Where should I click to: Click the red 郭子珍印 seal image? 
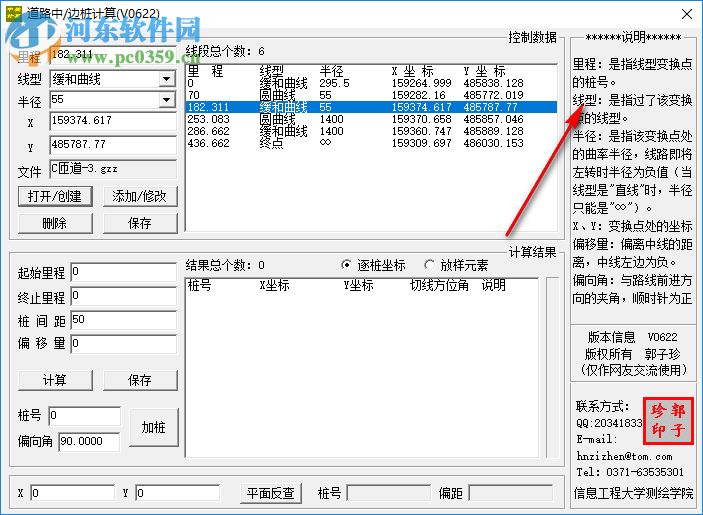[668, 421]
